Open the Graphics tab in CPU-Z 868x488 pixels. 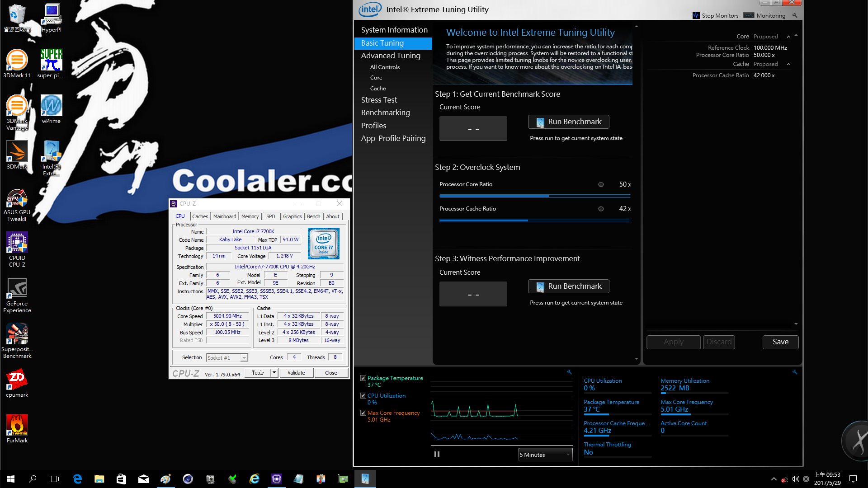[x=292, y=216]
